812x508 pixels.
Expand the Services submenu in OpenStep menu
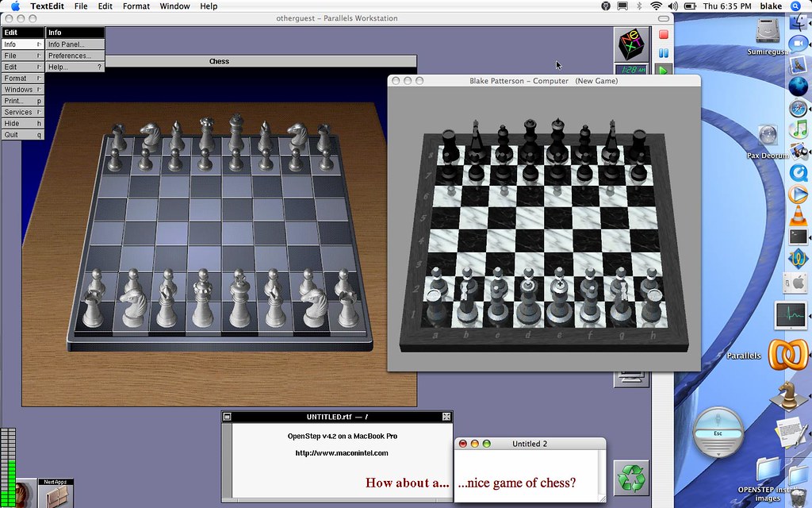[22, 112]
